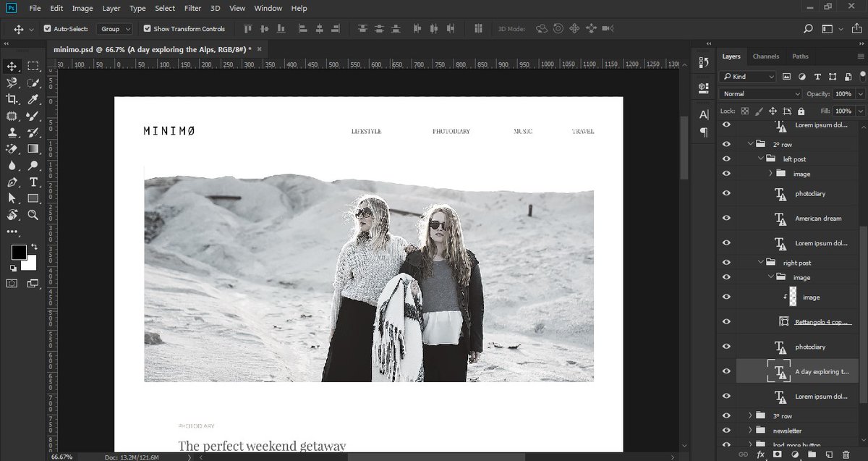Select the Rectangular Marquee tool
This screenshot has height=461, width=868.
[x=33, y=66]
